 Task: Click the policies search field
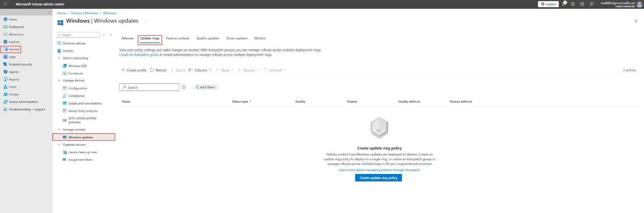pos(149,87)
